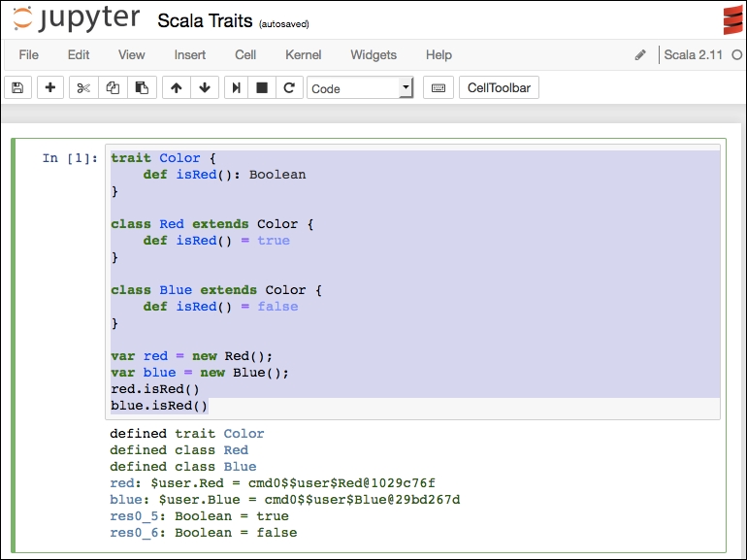747x560 pixels.
Task: Click output 'defined class Blue'
Action: coord(183,467)
